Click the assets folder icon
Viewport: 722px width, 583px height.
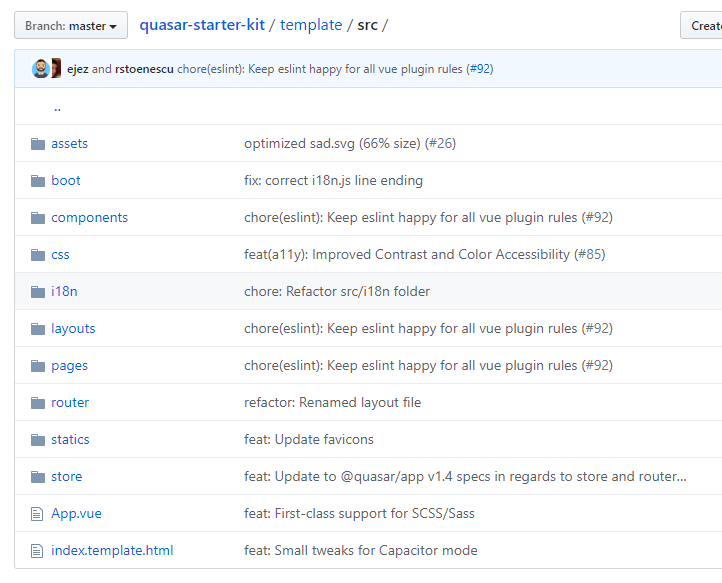click(38, 144)
